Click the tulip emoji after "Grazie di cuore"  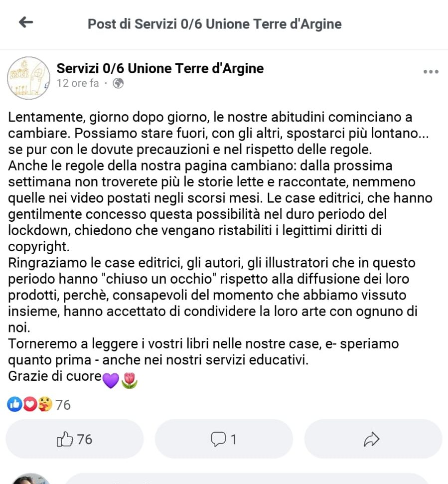(x=129, y=380)
